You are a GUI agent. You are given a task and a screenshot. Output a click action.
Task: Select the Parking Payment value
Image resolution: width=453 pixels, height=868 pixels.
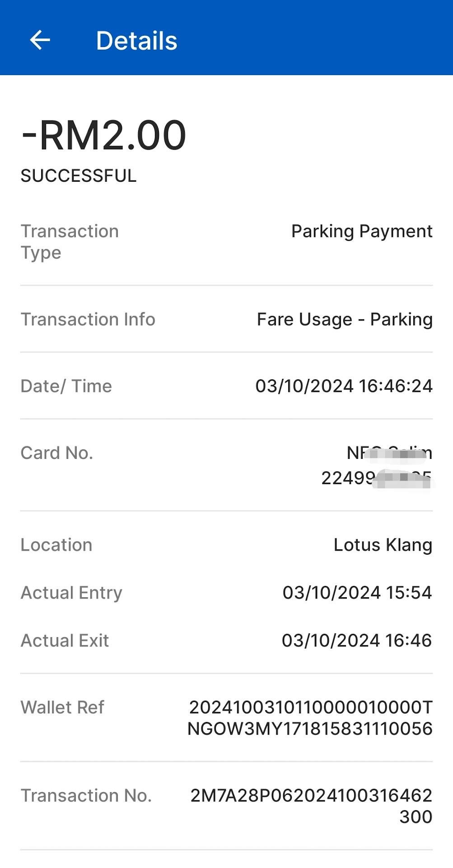pyautogui.click(x=362, y=231)
